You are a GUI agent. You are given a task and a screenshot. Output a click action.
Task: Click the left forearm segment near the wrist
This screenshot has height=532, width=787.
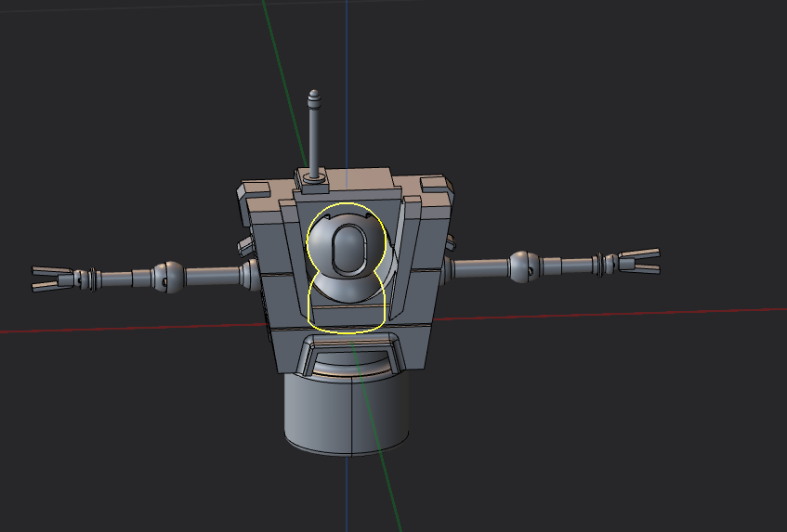pyautogui.click(x=116, y=279)
